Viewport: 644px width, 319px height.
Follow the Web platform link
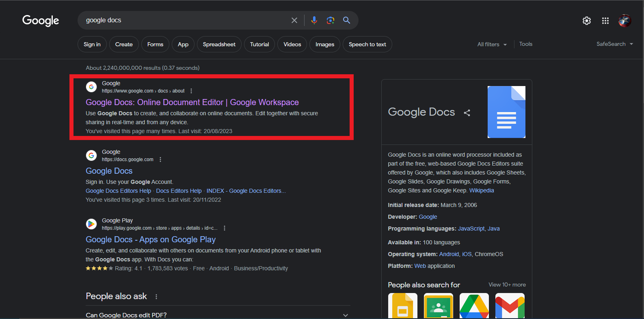(x=420, y=266)
